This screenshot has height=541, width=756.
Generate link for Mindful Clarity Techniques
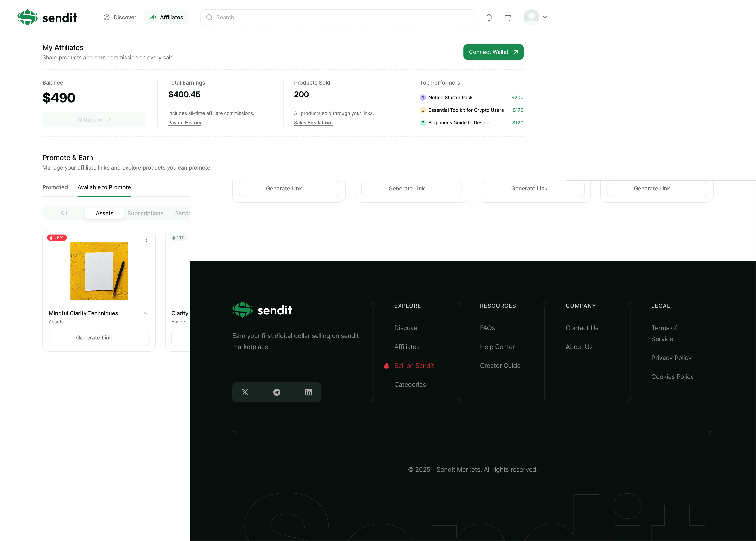pyautogui.click(x=99, y=337)
